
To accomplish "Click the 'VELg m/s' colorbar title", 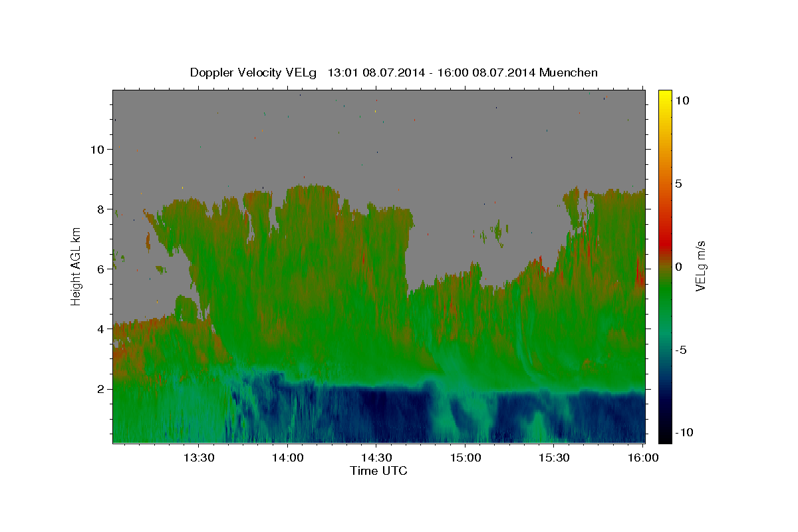I will pyautogui.click(x=702, y=267).
